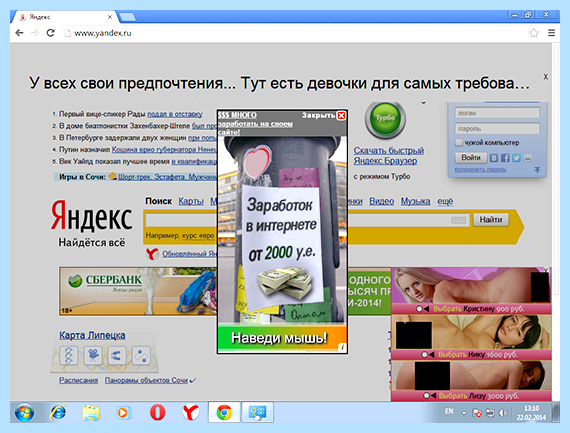Viewport: 570px width, 433px height.
Task: Close the top banner with the x
Action: 546,77
